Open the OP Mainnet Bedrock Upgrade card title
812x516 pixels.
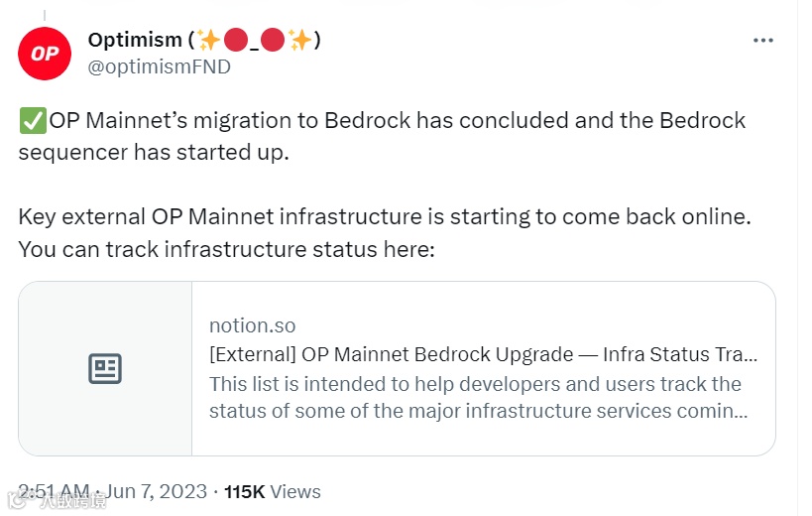tap(483, 354)
